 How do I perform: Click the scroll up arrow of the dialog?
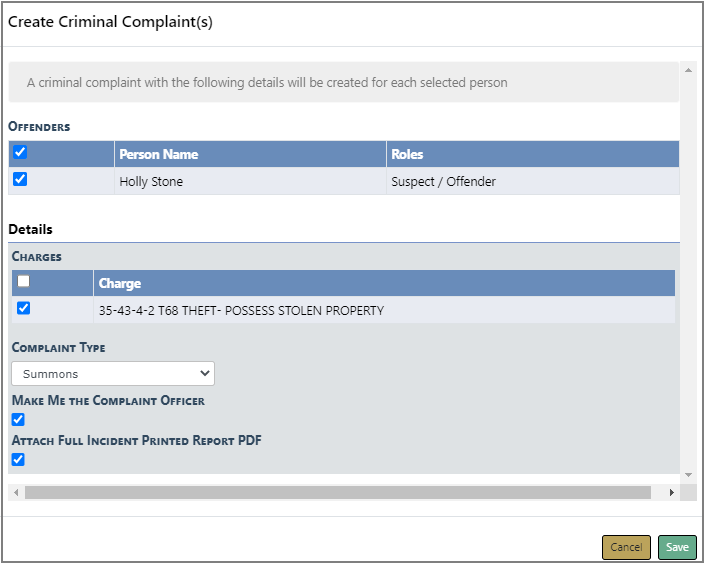687,70
